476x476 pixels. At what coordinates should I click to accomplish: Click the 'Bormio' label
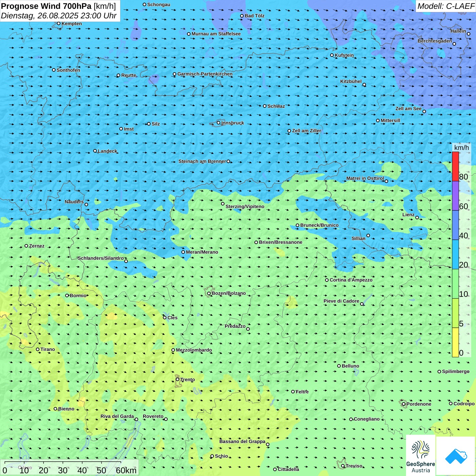tap(78, 295)
